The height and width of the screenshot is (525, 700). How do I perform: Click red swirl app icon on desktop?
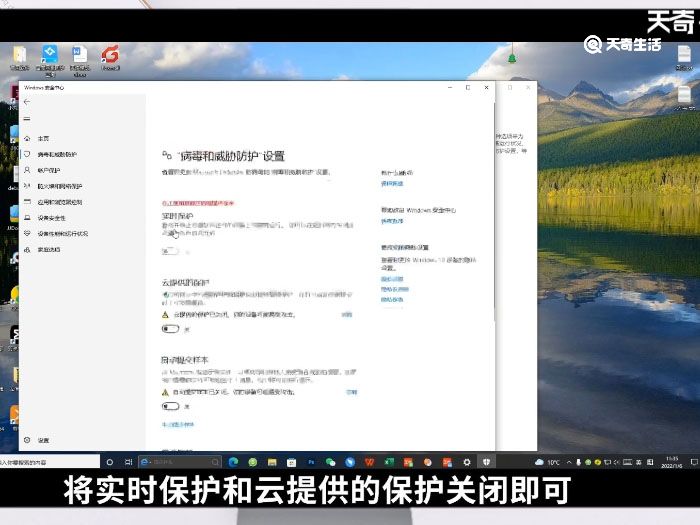coord(110,57)
